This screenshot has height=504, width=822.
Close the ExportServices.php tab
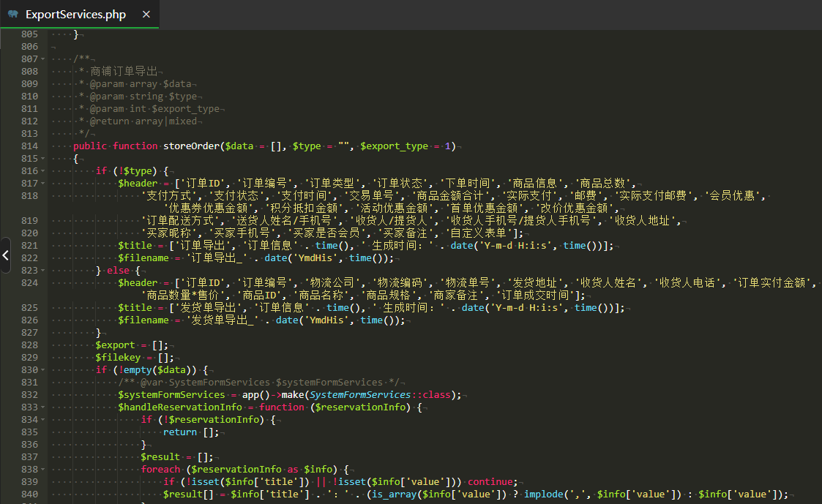[146, 15]
